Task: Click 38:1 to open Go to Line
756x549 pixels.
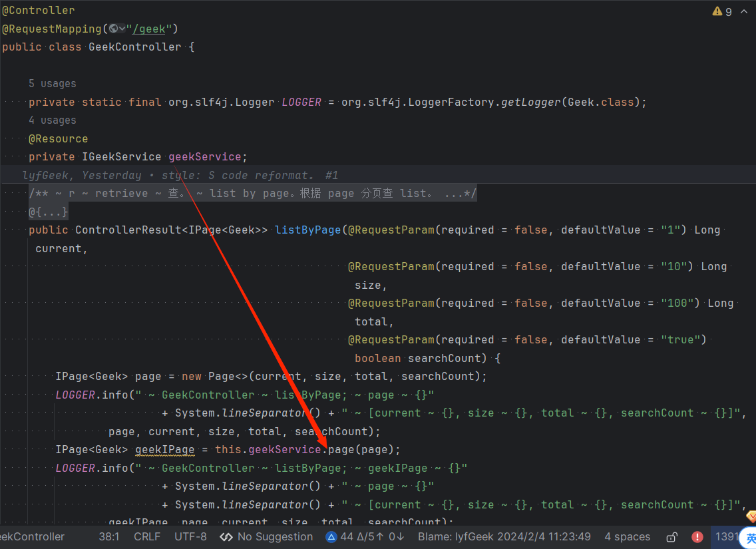Action: [109, 536]
